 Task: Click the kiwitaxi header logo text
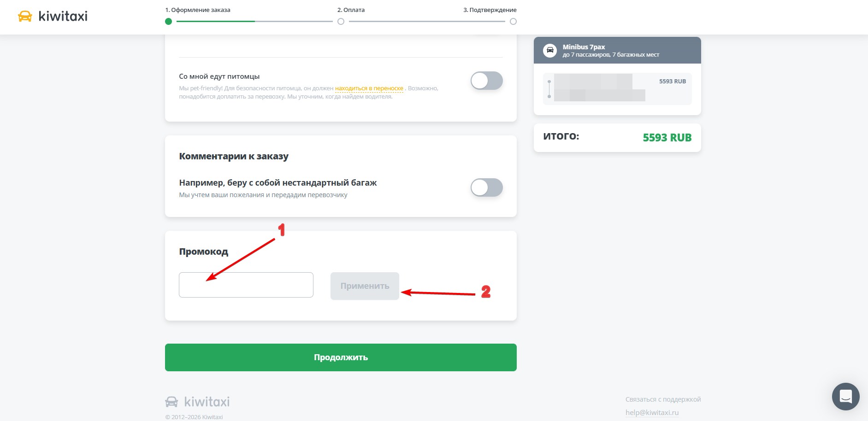point(63,16)
